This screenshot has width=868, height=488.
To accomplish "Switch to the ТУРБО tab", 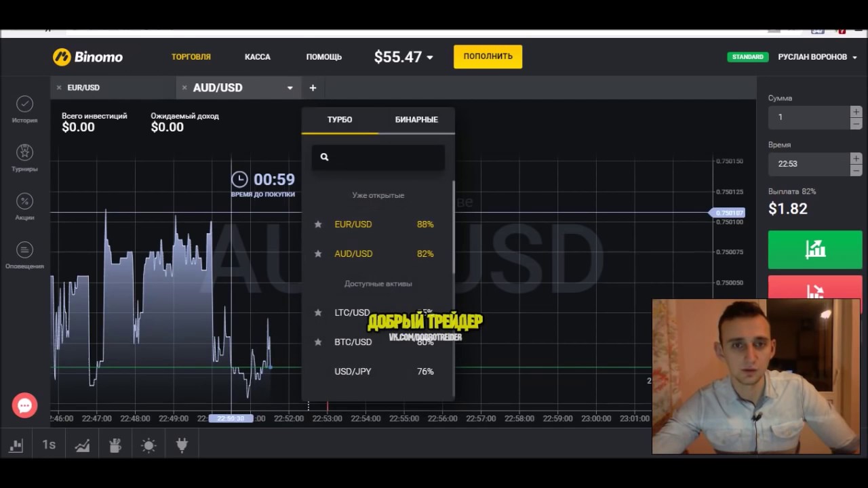I will pyautogui.click(x=340, y=120).
